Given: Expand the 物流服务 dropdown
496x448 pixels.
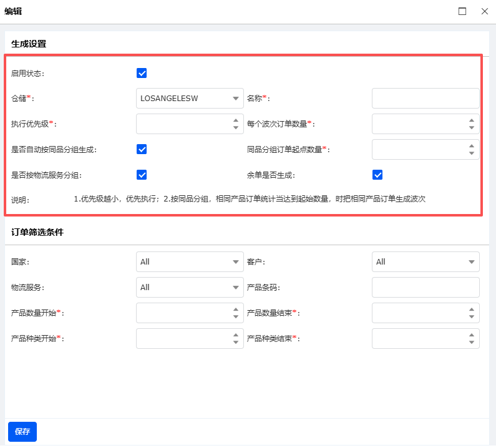Looking at the screenshot, I should click(190, 288).
